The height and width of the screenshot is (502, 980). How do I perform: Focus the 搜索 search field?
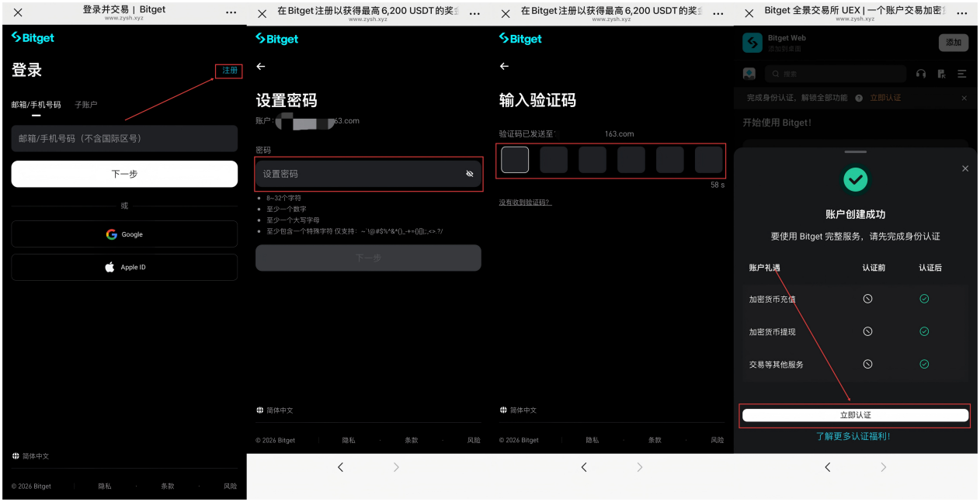(x=836, y=74)
